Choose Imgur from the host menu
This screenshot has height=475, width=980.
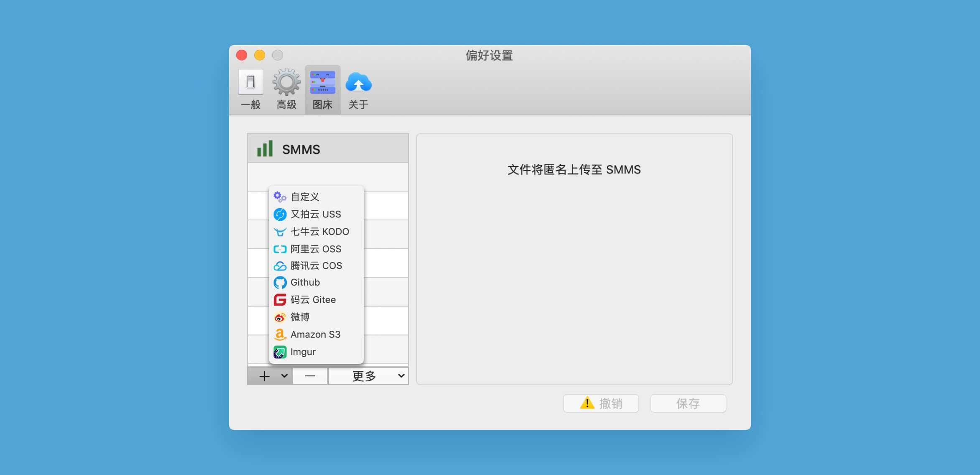click(316, 352)
